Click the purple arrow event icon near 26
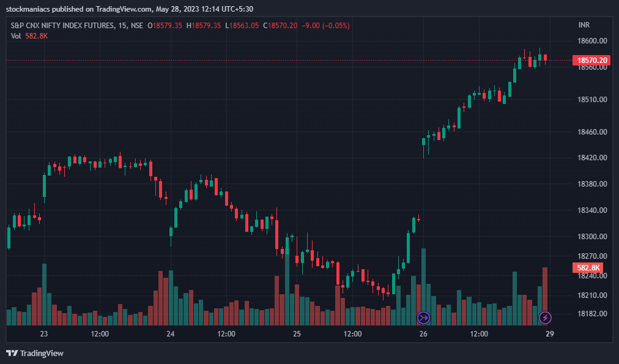This screenshot has height=364, width=619. tap(423, 318)
